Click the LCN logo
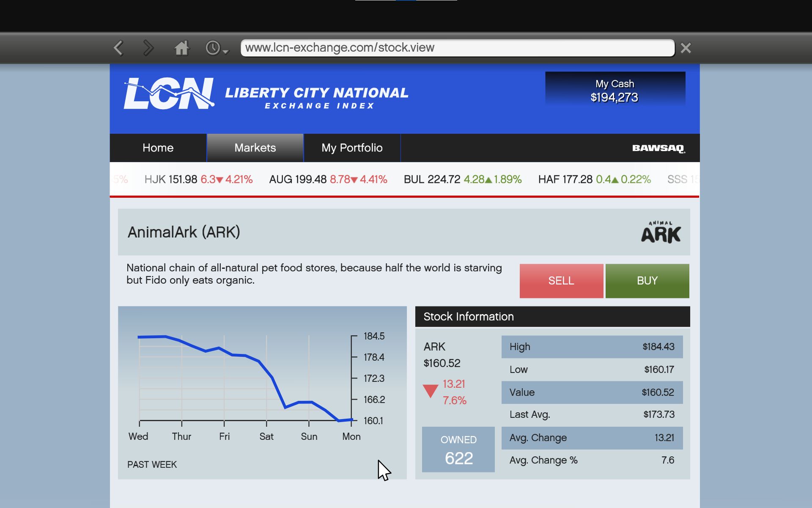The height and width of the screenshot is (508, 812). coord(169,93)
